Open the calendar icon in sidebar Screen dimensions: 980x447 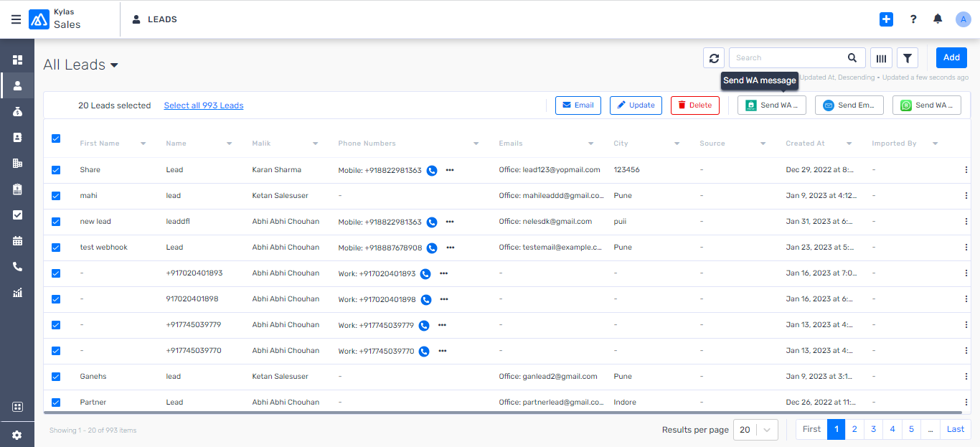pyautogui.click(x=17, y=240)
